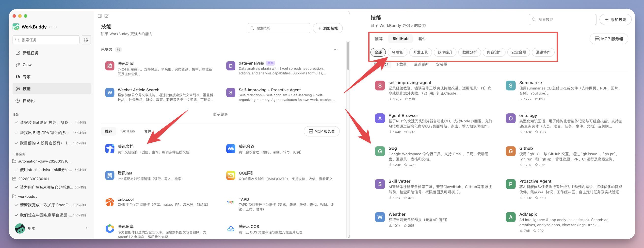
Task: Open 自动化 in the sidebar
Action: tap(51, 101)
